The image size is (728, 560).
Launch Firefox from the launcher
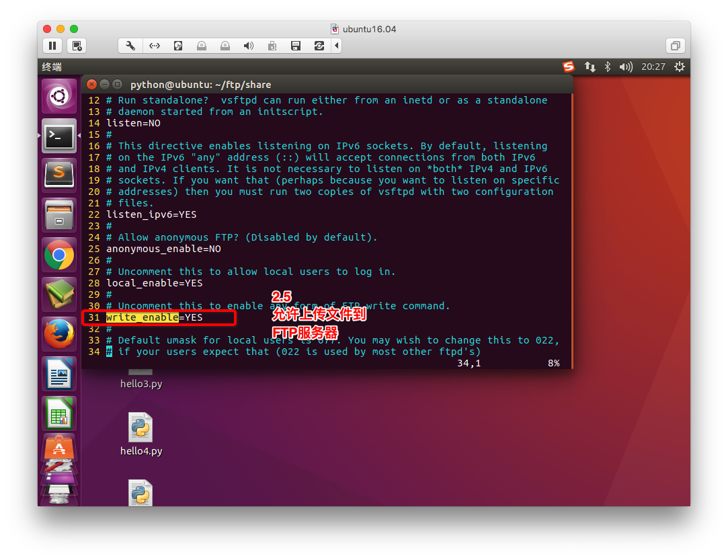[59, 334]
